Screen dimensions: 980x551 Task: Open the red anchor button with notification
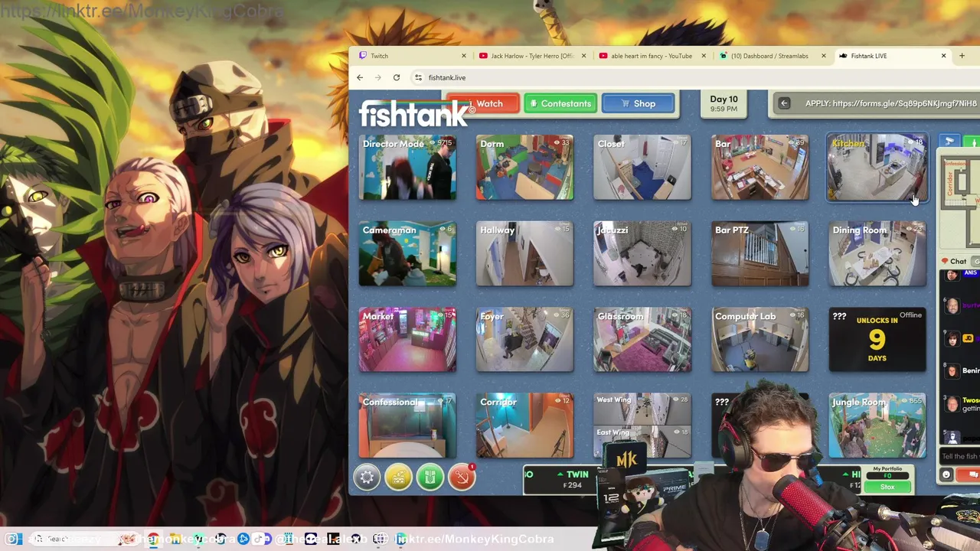click(462, 478)
